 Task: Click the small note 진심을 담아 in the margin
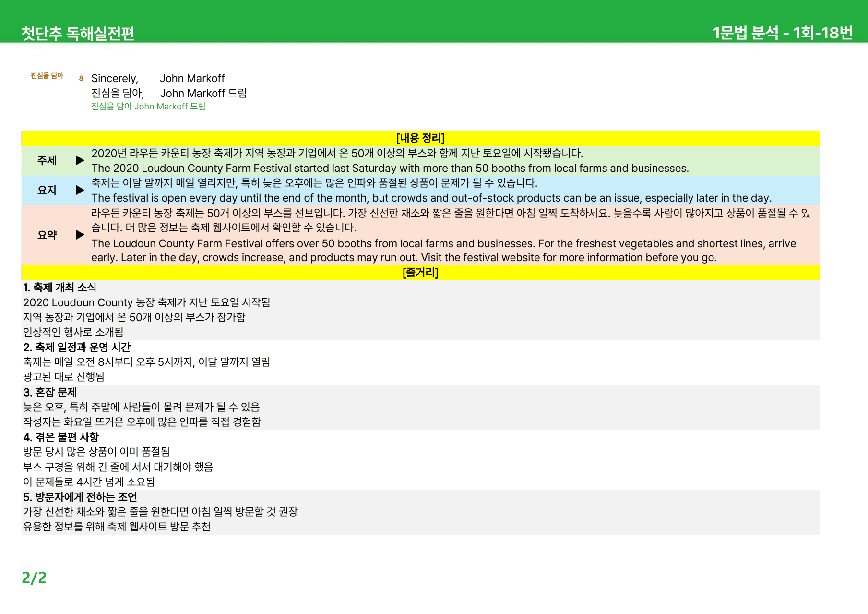(47, 76)
